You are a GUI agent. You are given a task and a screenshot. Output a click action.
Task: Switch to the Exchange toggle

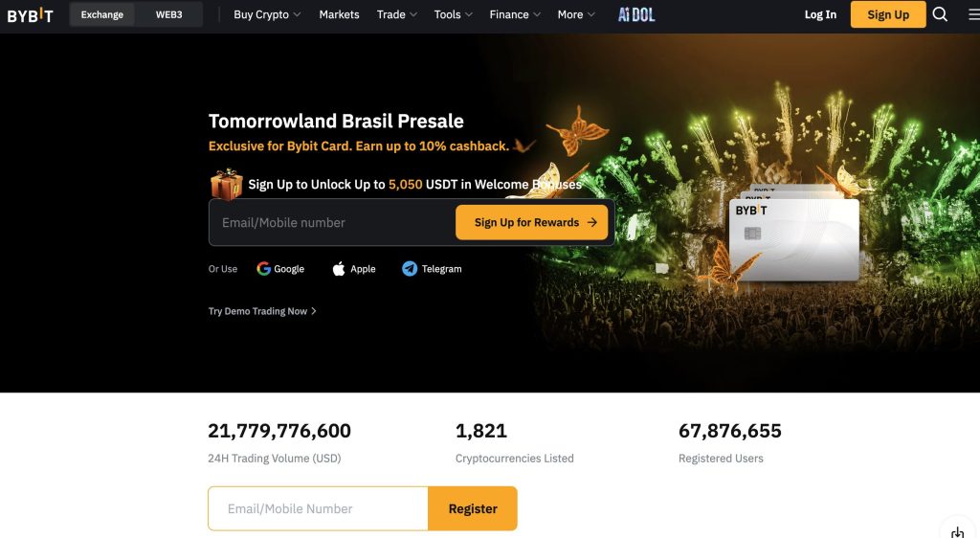pyautogui.click(x=102, y=14)
